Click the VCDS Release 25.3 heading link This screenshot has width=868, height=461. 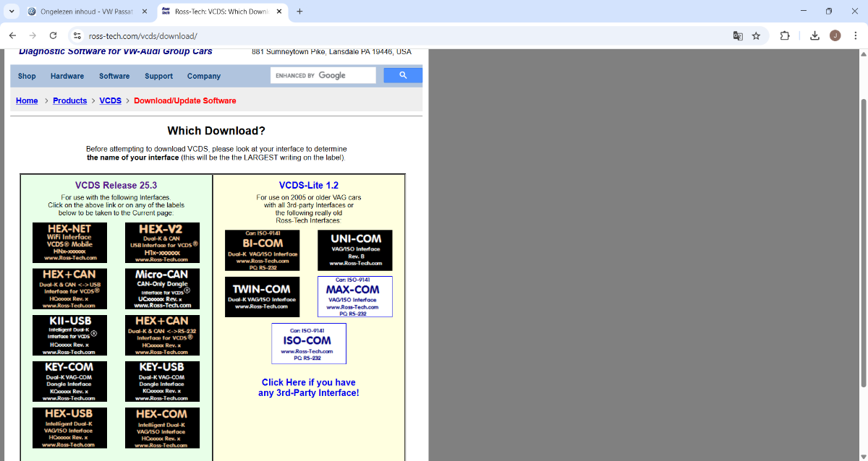click(116, 186)
